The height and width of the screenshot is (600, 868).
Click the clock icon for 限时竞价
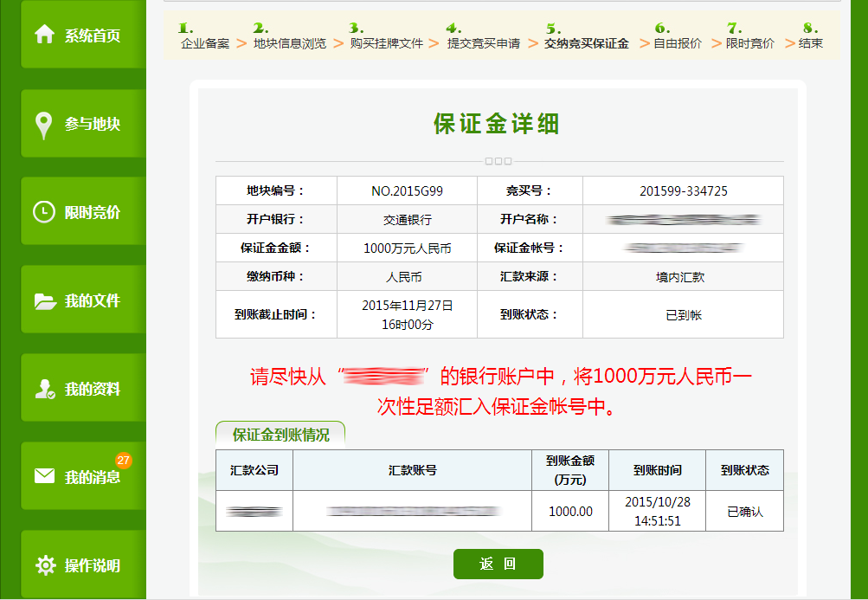point(44,212)
